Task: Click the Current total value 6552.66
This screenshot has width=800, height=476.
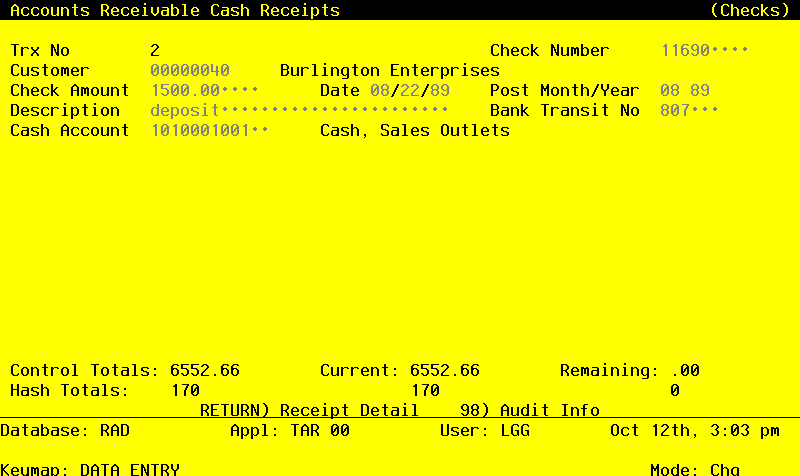Action: [445, 370]
